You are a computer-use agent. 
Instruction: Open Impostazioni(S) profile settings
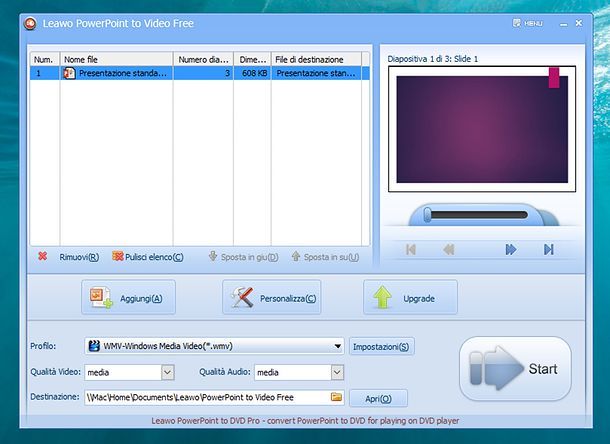click(x=381, y=346)
